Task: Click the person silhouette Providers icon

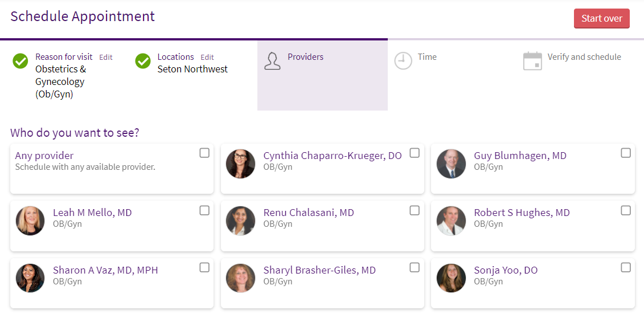Action: [x=272, y=61]
